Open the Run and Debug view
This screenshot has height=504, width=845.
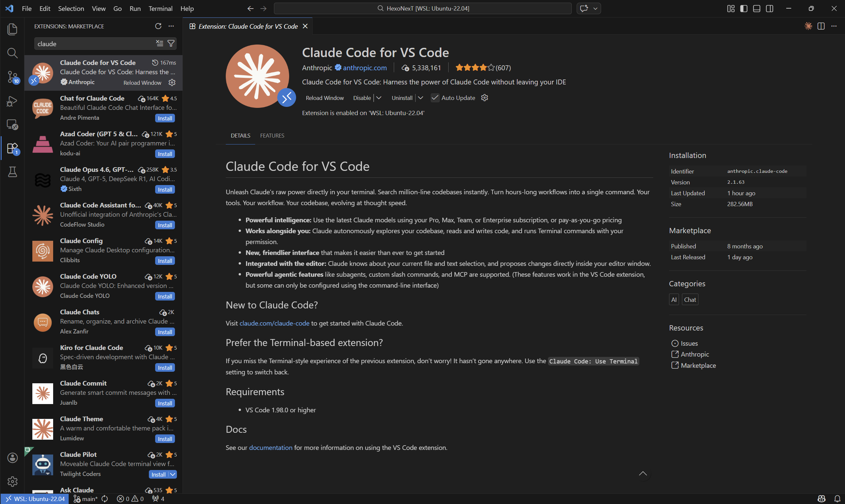tap(12, 101)
